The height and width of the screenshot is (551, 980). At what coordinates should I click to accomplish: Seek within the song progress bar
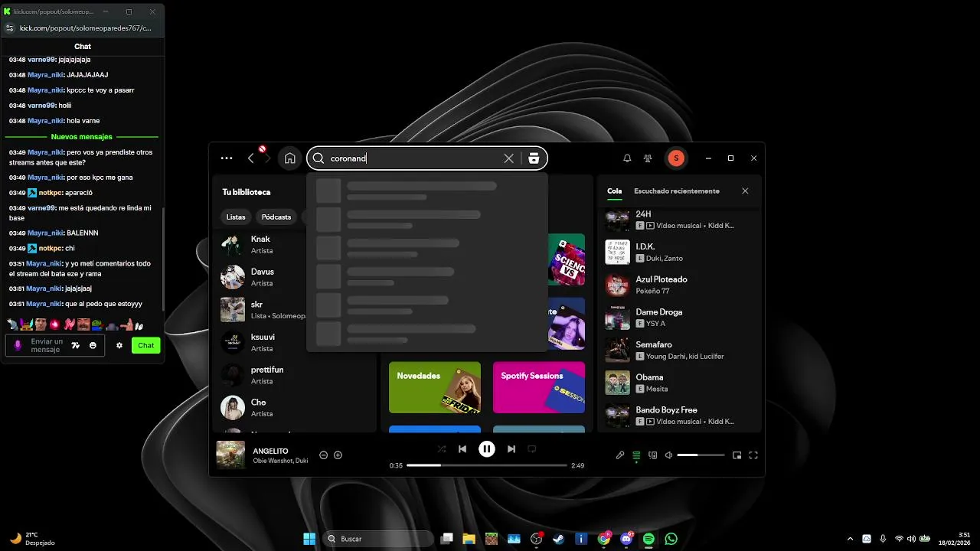[487, 465]
